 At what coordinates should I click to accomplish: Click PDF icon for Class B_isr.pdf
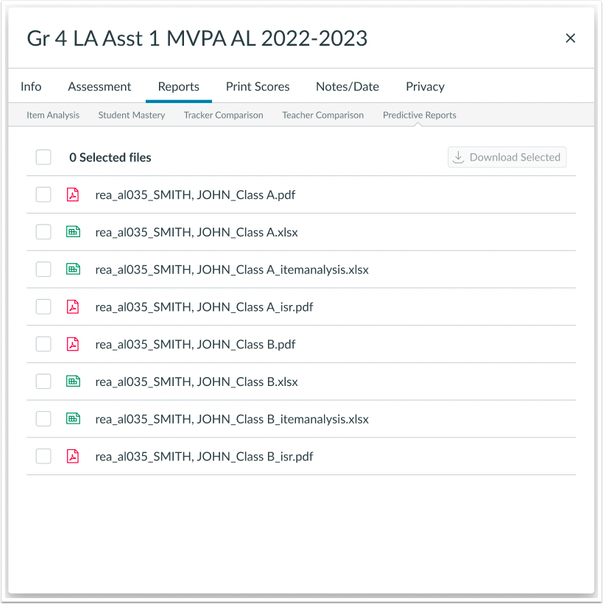coord(72,456)
